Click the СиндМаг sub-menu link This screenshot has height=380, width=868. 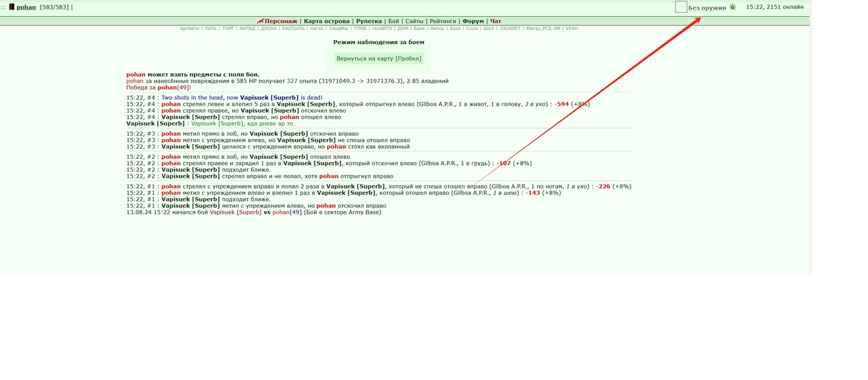(x=338, y=28)
